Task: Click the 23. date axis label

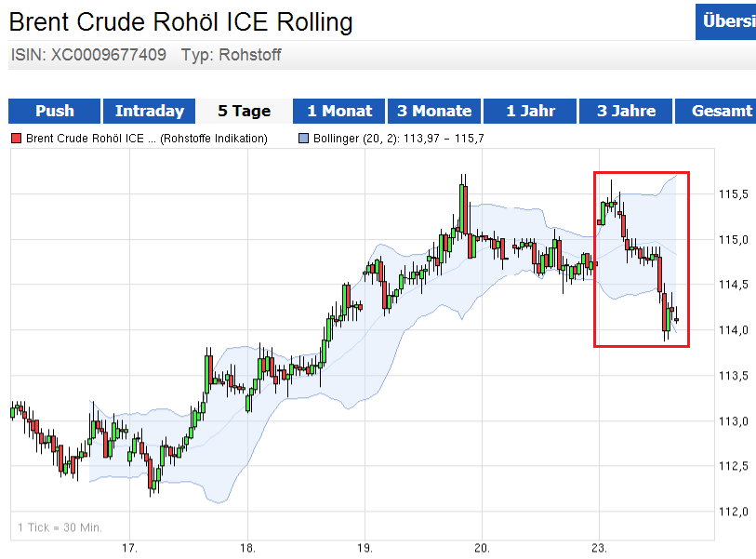Action: coord(600,548)
